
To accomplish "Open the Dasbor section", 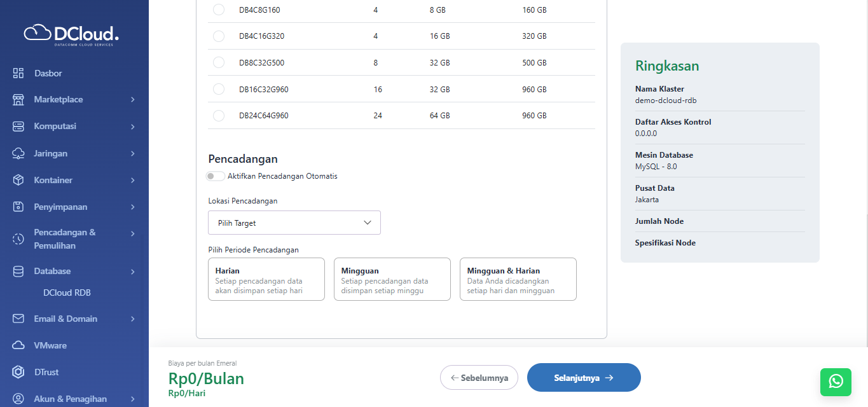I will (x=18, y=72).
